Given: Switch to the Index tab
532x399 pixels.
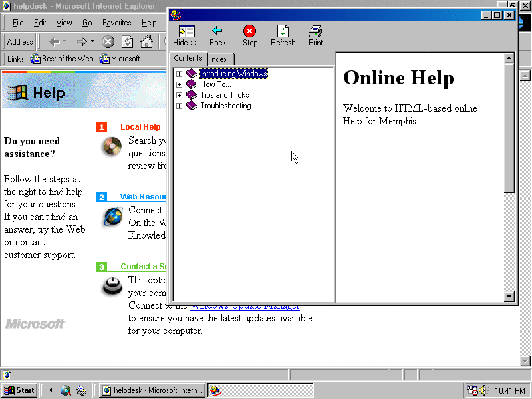Looking at the screenshot, I should (219, 59).
